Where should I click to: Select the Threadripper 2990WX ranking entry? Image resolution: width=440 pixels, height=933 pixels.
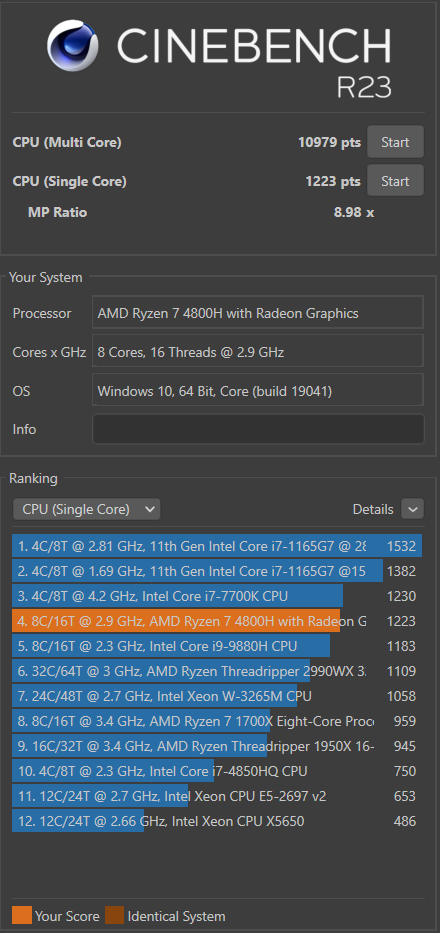click(x=217, y=671)
